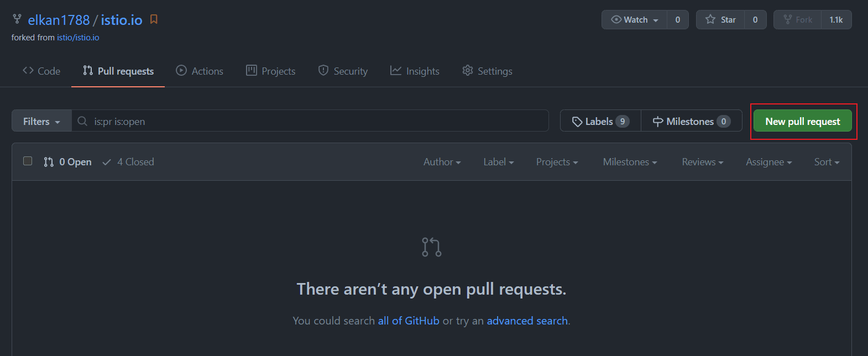The height and width of the screenshot is (356, 868).
Task: Switch to the Code tab
Action: point(41,71)
